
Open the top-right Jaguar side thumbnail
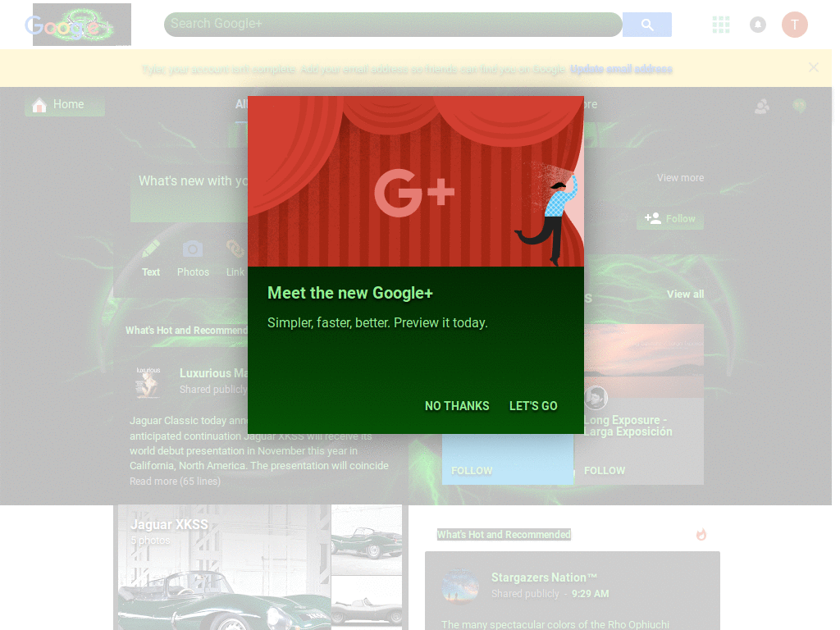coord(367,540)
